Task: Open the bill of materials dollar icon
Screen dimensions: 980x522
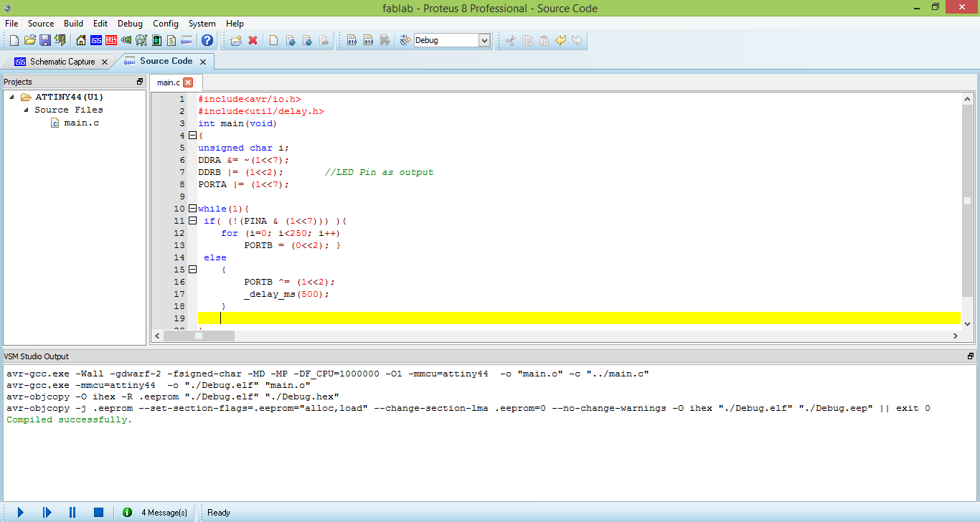Action: coord(171,40)
